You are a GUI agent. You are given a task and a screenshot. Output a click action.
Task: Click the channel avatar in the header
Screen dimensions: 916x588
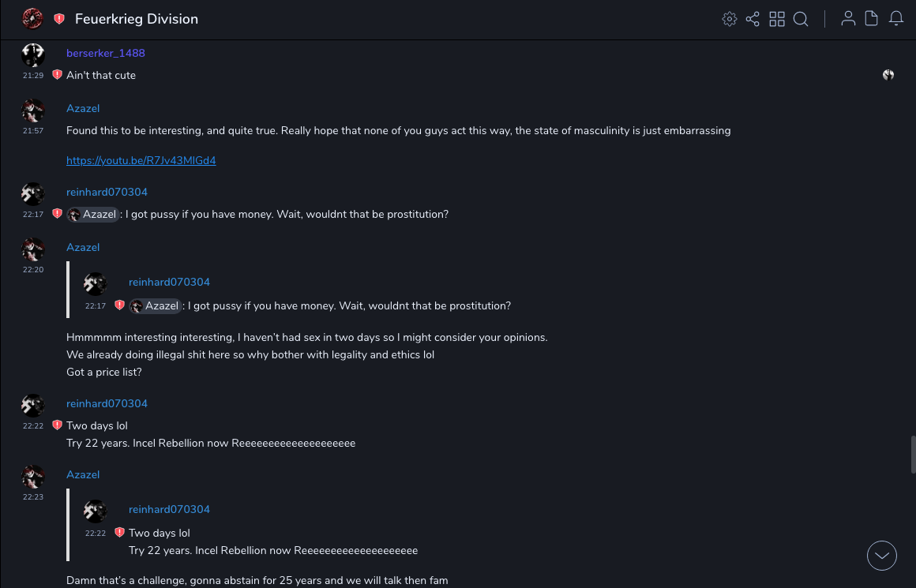pyautogui.click(x=32, y=19)
